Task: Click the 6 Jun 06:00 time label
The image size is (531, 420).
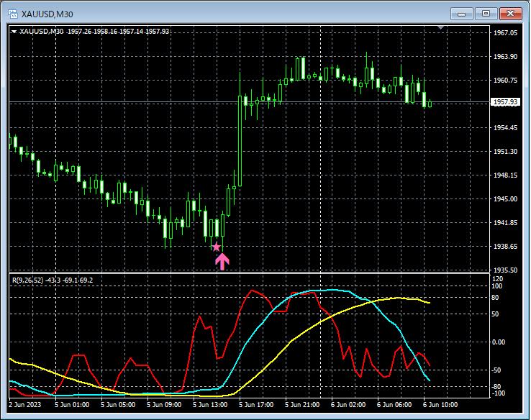Action: pyautogui.click(x=394, y=405)
